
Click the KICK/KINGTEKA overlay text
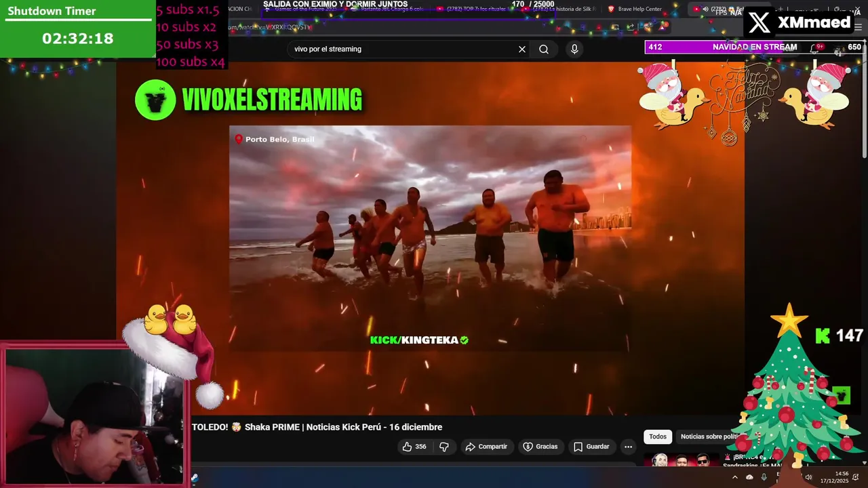[419, 340]
